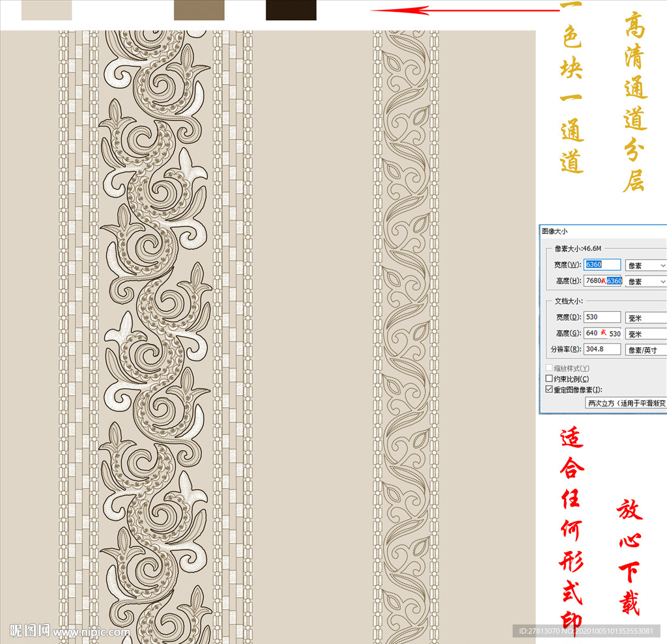The image size is (667, 644).
Task: Open the document height unit dropdown 毫米
Action: point(646,334)
